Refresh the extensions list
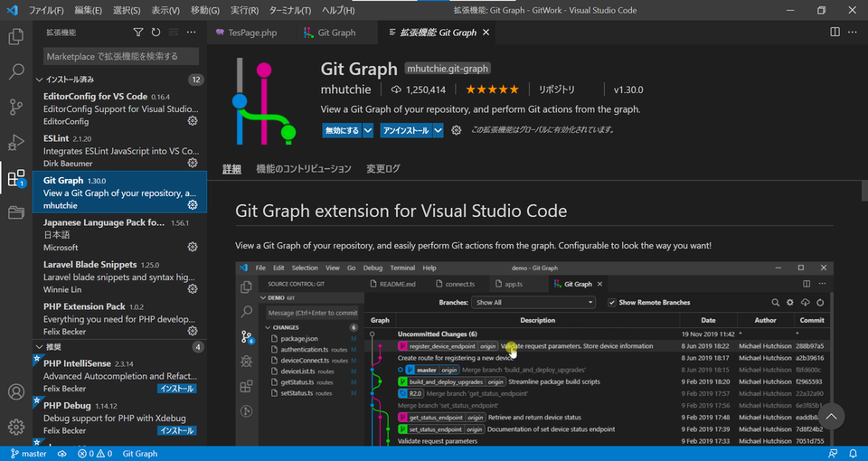Viewport: 868px width, 461px height. (156, 33)
